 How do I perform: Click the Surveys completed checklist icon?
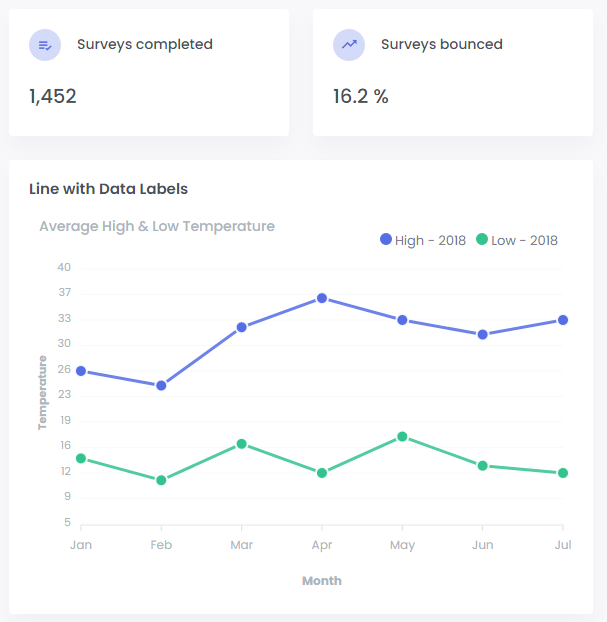point(45,45)
